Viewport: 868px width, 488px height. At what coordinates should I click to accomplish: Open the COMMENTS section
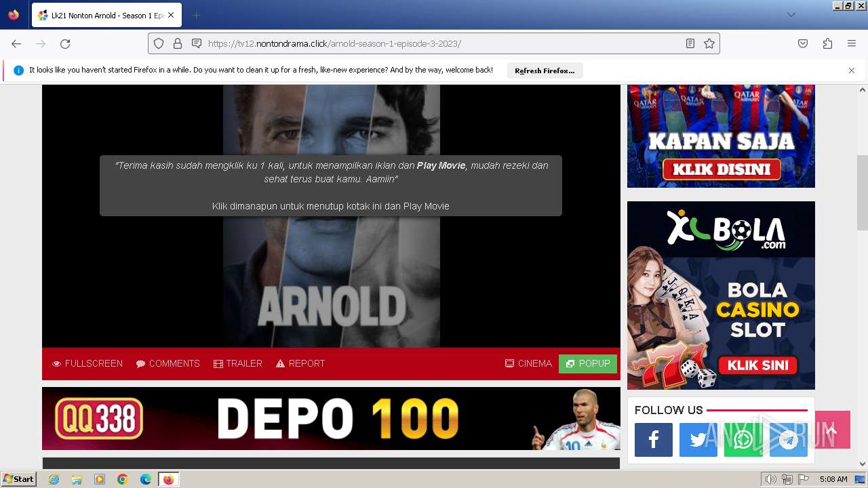[x=167, y=364]
